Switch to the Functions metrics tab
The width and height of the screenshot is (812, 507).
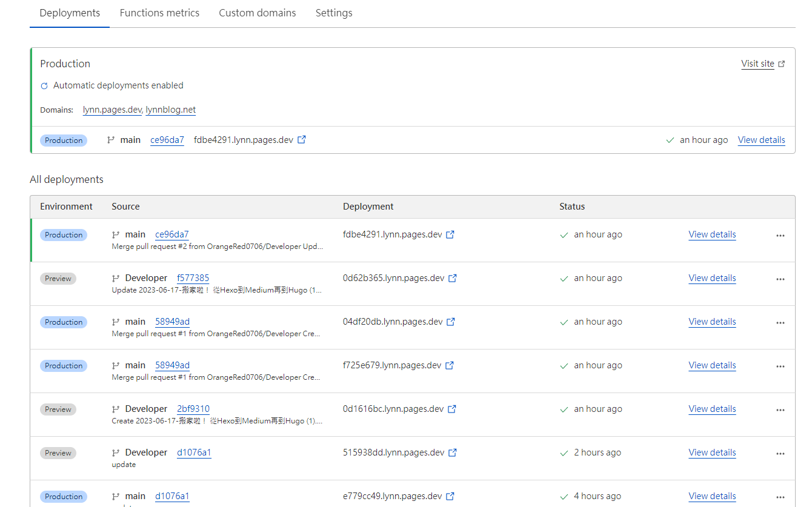159,13
